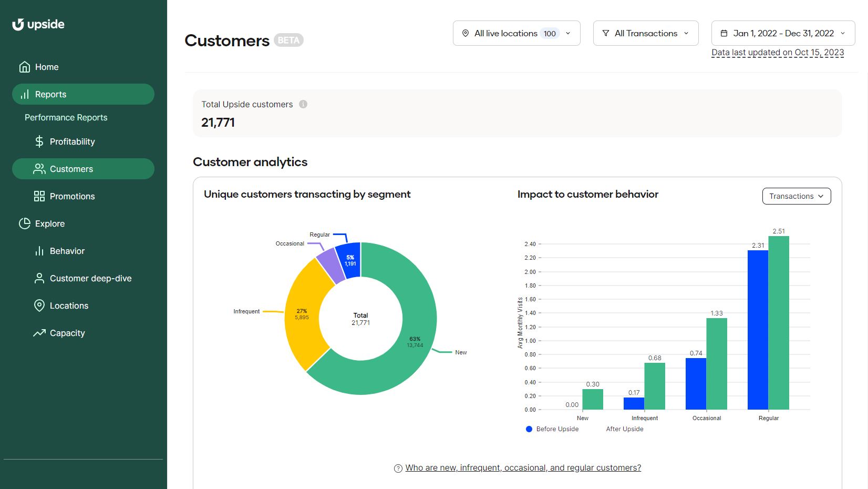The width and height of the screenshot is (868, 489).
Task: Expand the All live locations dropdown
Action: coord(515,33)
